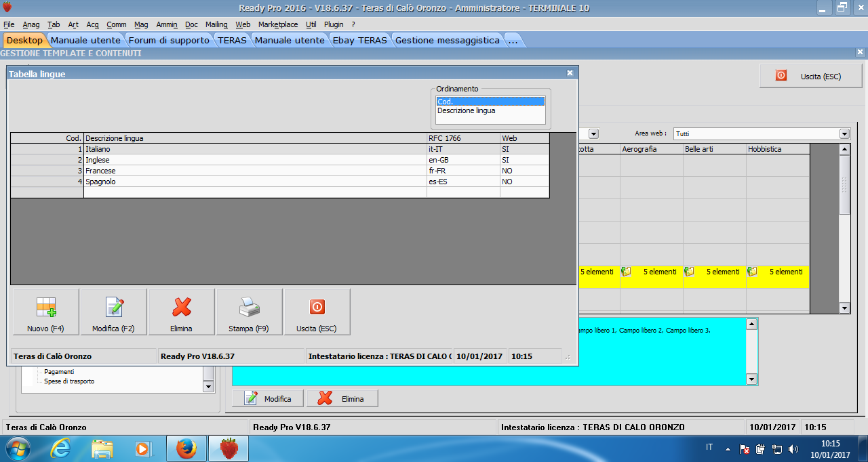This screenshot has width=868, height=462.
Task: Open the Mag menu
Action: tap(141, 24)
